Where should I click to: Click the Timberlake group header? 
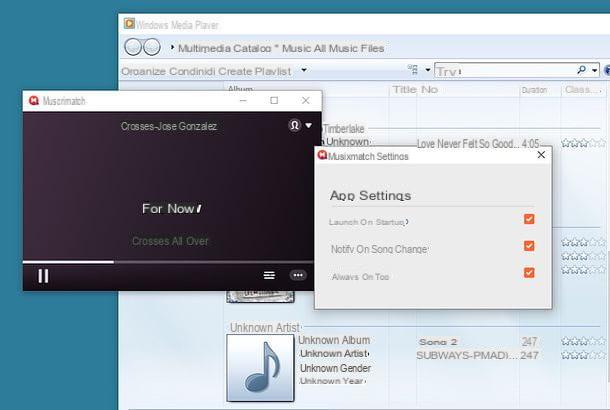343,129
